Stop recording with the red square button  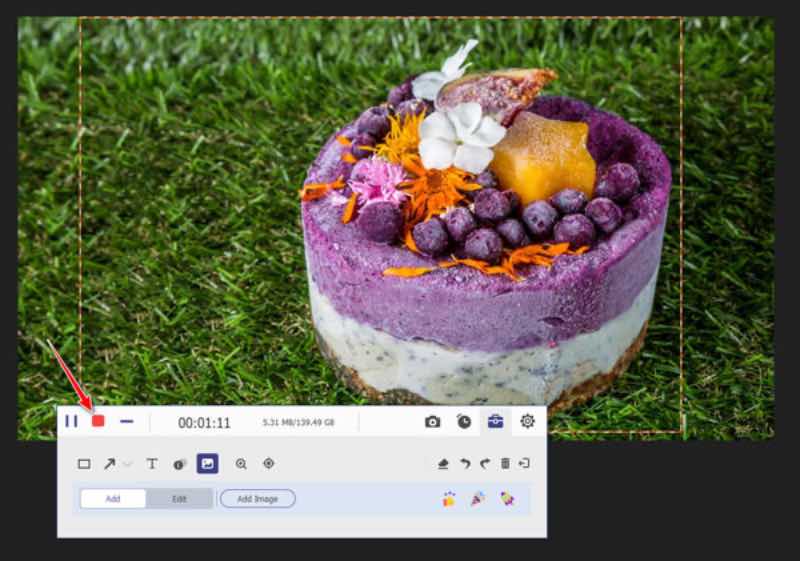[98, 421]
